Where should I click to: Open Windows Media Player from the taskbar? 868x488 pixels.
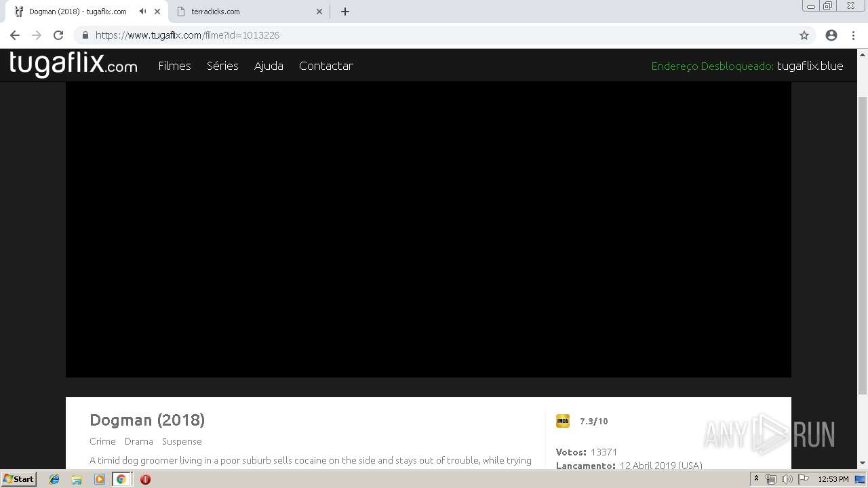(99, 479)
